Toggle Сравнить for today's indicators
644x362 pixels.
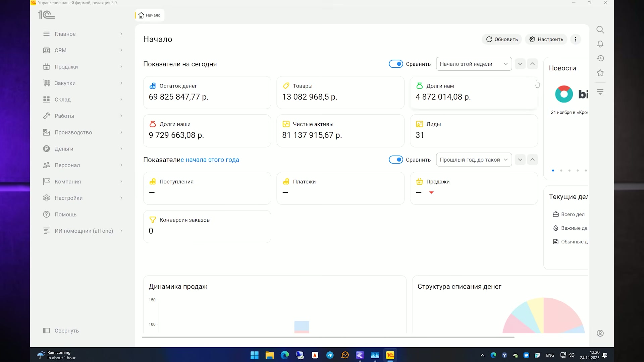point(396,64)
